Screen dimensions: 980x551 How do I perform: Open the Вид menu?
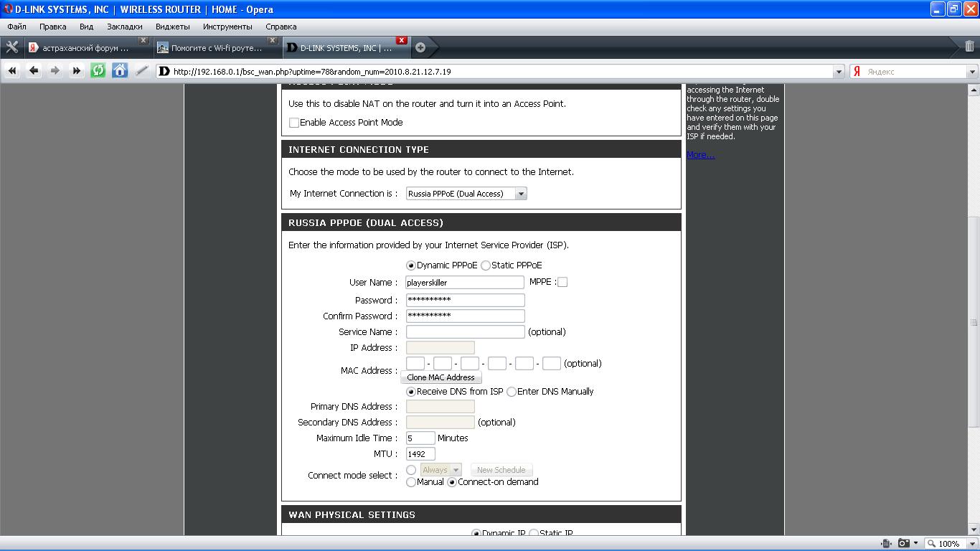tap(87, 27)
